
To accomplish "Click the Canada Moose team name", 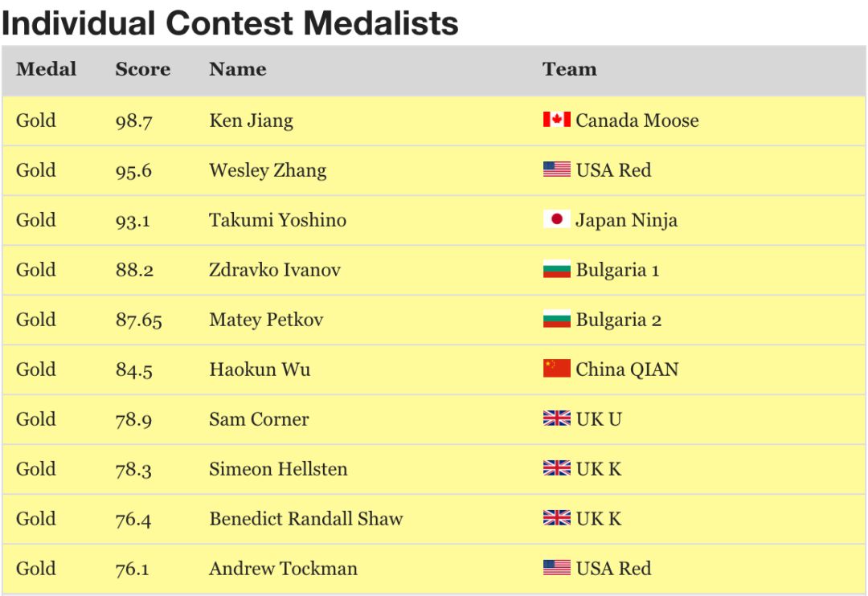I will [x=637, y=120].
